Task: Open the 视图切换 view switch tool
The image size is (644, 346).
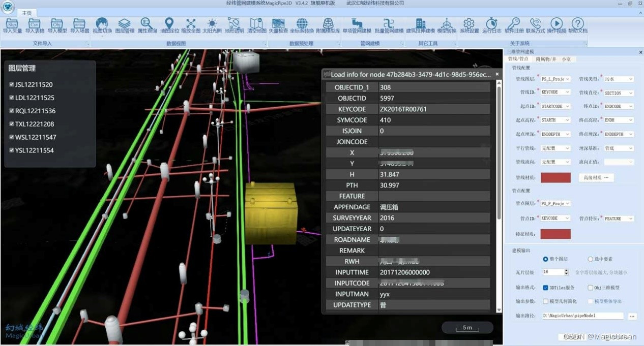Action: (102, 24)
